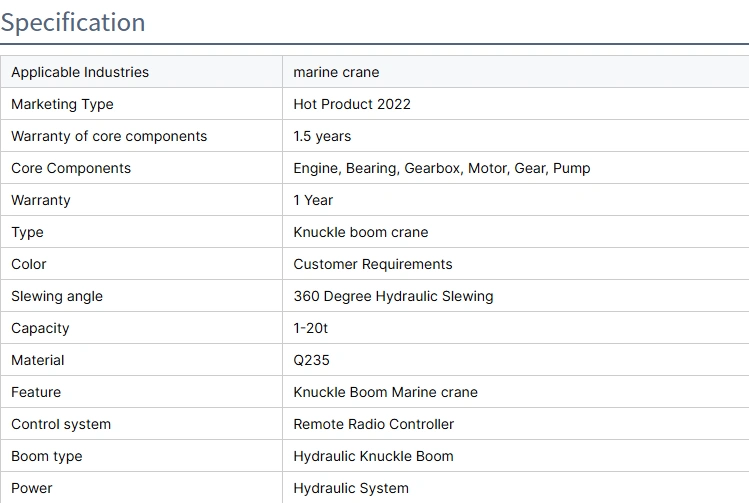This screenshot has height=503, width=749.
Task: Click the Remote Radio Controller value
Action: (373, 424)
